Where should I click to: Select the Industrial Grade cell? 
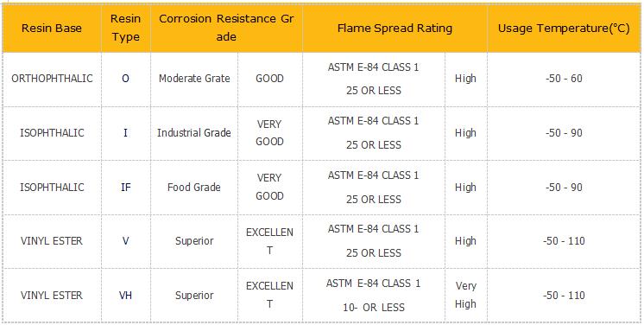194,133
